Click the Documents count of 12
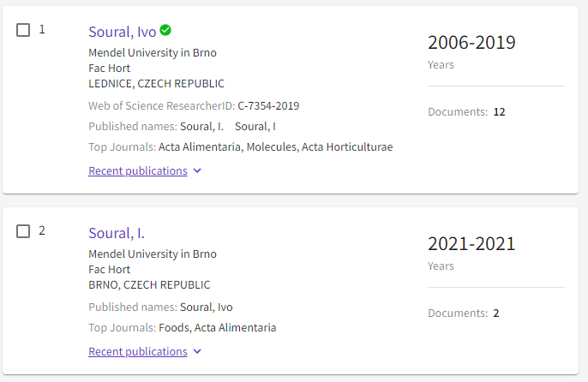Viewport: 588px width, 382px height. pyautogui.click(x=499, y=111)
